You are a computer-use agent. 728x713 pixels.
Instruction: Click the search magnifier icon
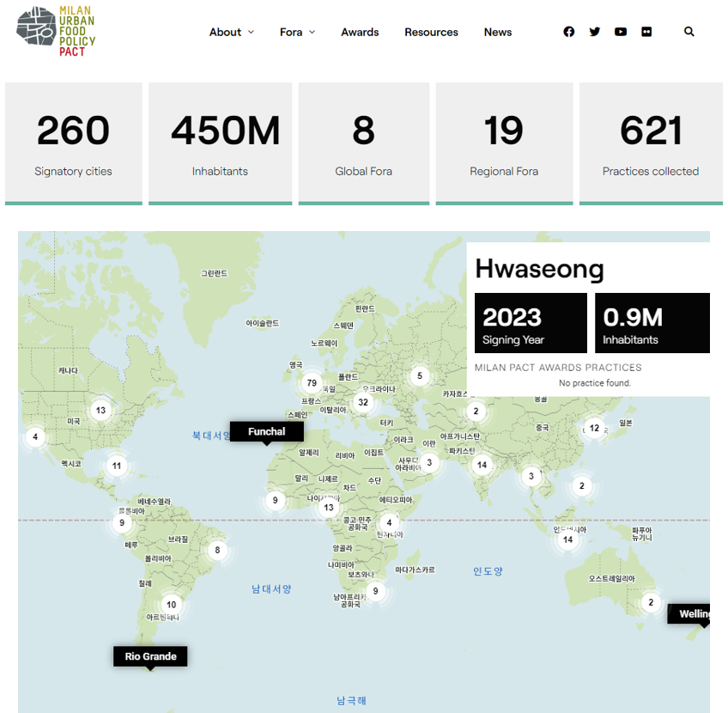[689, 32]
